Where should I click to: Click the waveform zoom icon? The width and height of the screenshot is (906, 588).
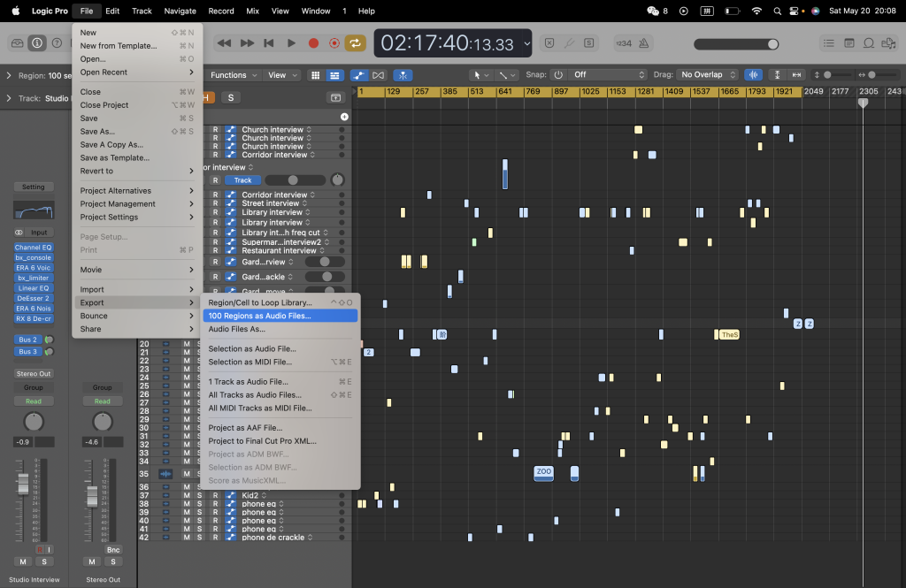(754, 74)
